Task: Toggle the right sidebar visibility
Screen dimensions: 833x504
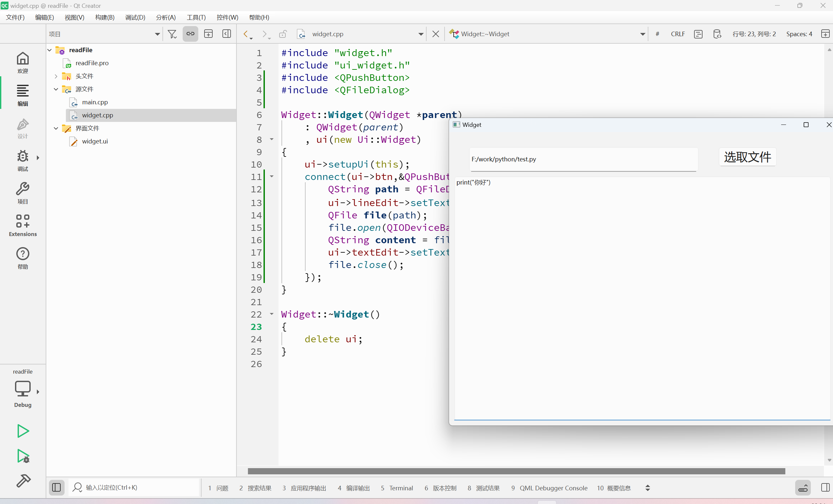Action: click(825, 487)
